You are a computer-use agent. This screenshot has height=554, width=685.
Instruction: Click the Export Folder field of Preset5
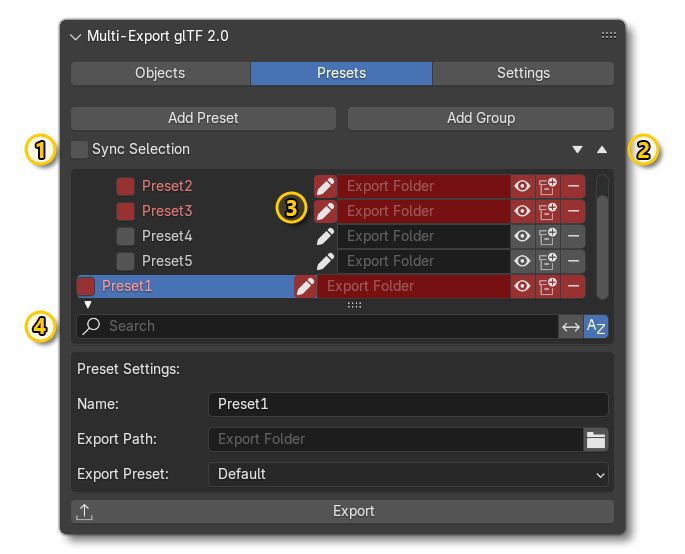point(424,261)
